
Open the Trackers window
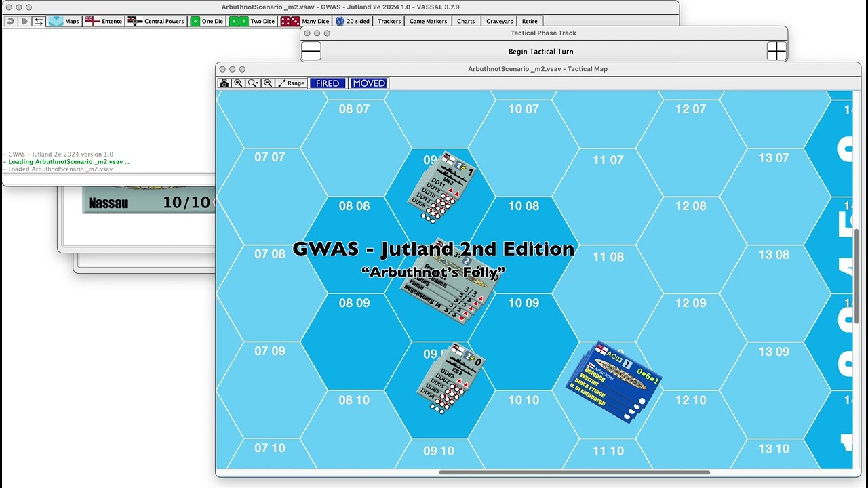(x=389, y=21)
